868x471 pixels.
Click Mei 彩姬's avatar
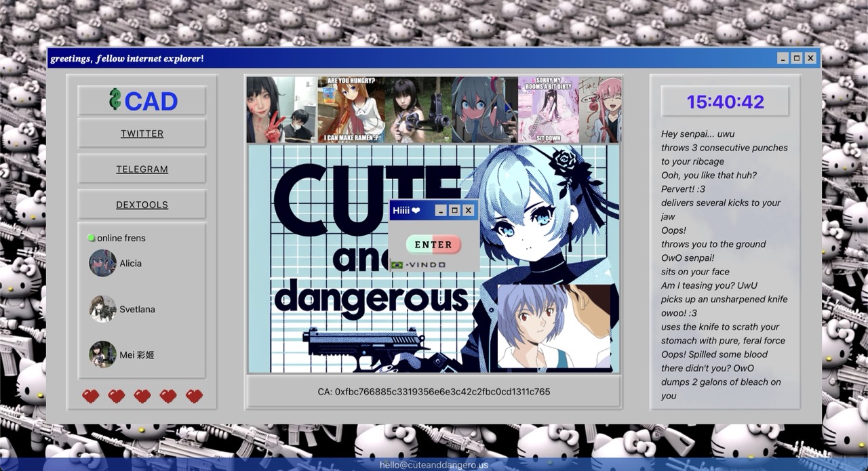click(x=102, y=354)
